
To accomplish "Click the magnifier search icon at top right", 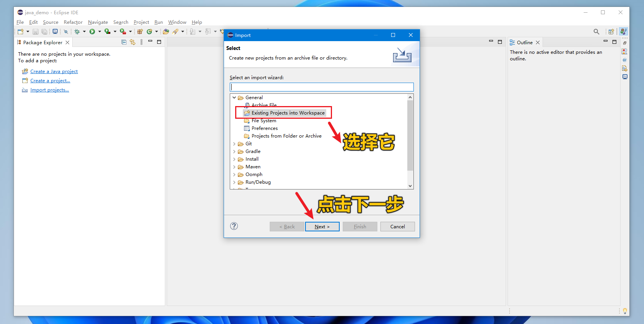I will (596, 32).
